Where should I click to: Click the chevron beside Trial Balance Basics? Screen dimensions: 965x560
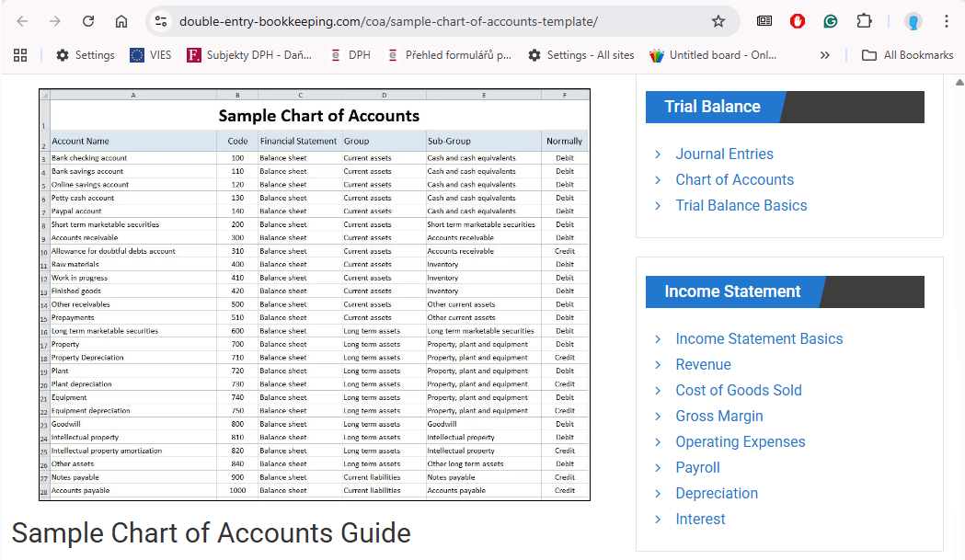tap(658, 206)
